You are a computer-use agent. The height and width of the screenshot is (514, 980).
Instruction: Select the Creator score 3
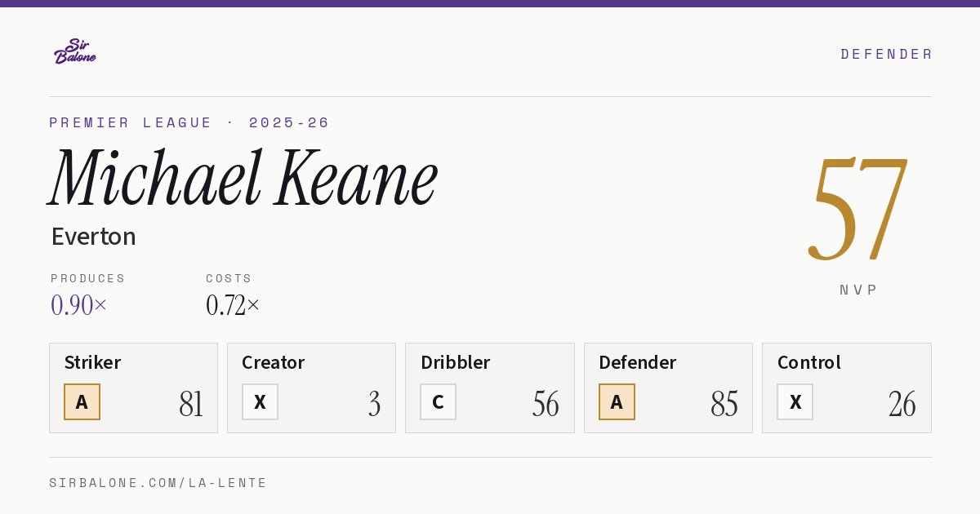tap(375, 403)
